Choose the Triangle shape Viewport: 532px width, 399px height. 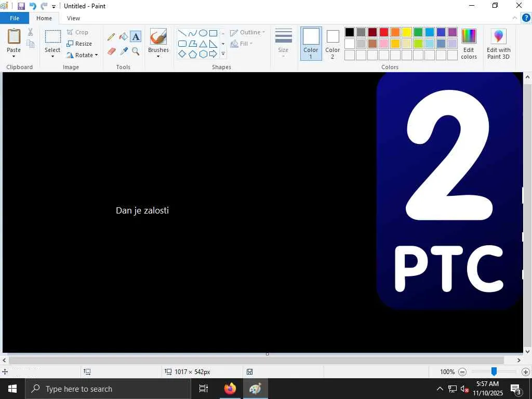coord(203,44)
